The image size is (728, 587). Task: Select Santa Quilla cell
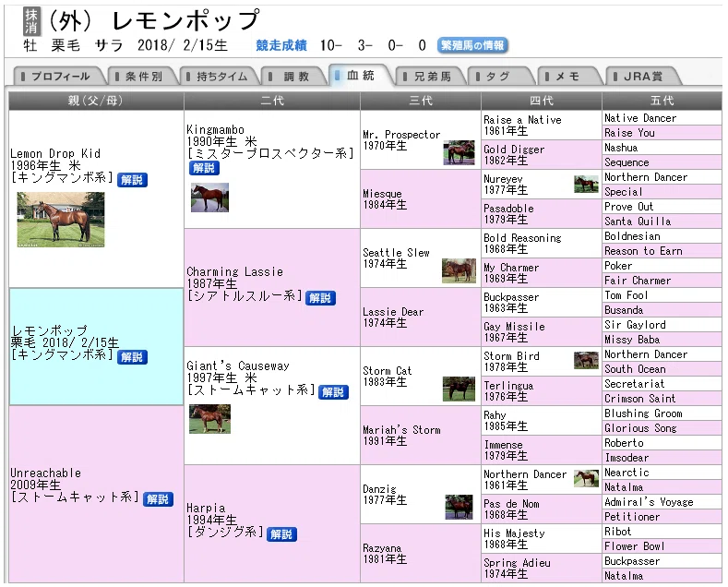click(x=662, y=222)
